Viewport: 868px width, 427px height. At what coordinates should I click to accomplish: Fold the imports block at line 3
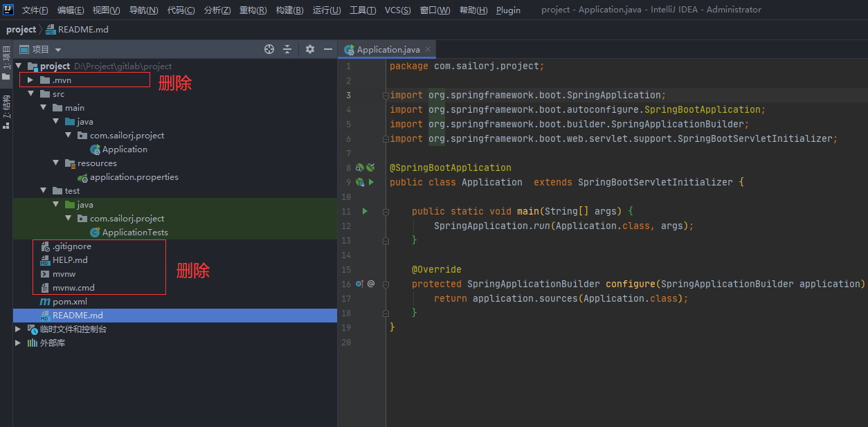[x=386, y=96]
